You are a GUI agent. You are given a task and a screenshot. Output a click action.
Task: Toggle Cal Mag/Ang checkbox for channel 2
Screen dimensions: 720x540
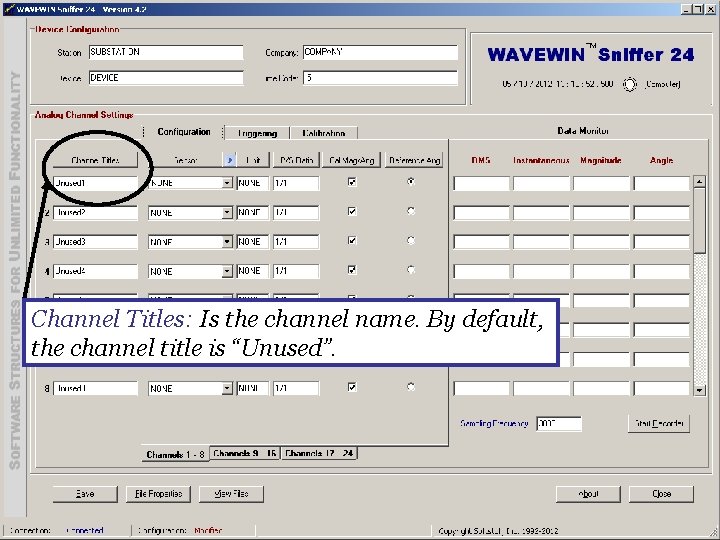coord(352,211)
